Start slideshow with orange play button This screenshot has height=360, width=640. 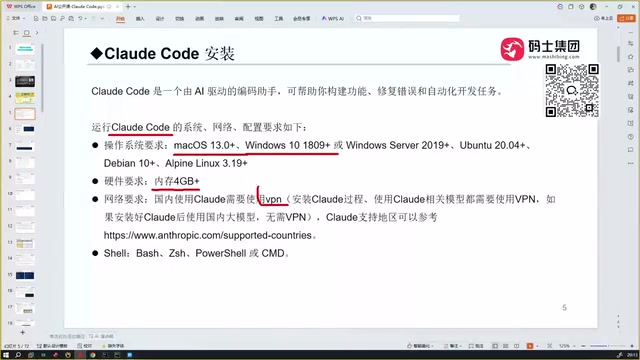[x=530, y=346]
